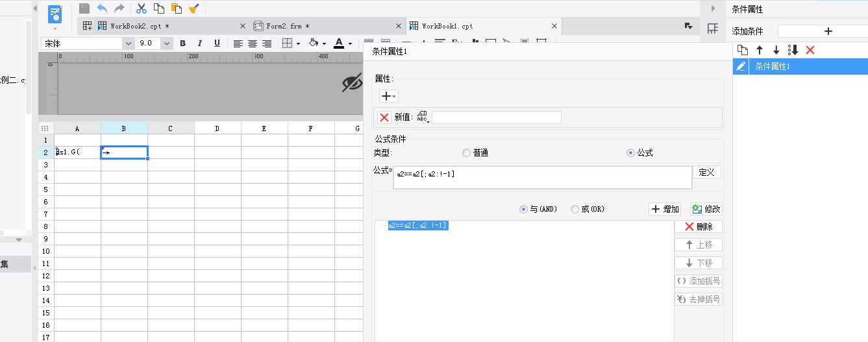Move condition down in right panel
Screen dimensions: 868x342
(776, 50)
